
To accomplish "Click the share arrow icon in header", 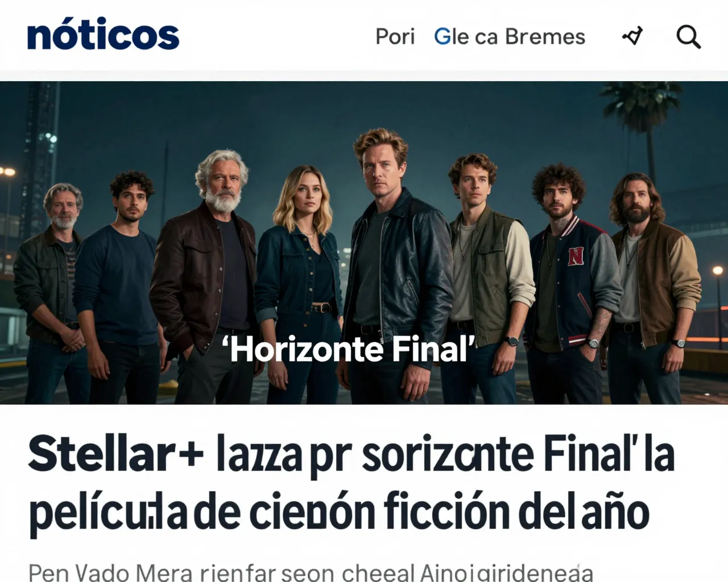I will click(x=632, y=36).
